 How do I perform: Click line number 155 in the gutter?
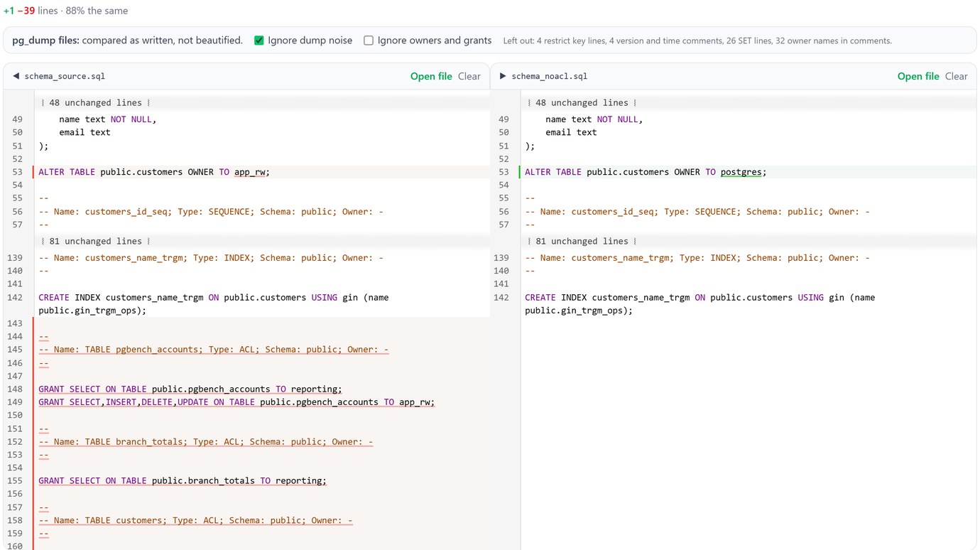click(x=15, y=481)
